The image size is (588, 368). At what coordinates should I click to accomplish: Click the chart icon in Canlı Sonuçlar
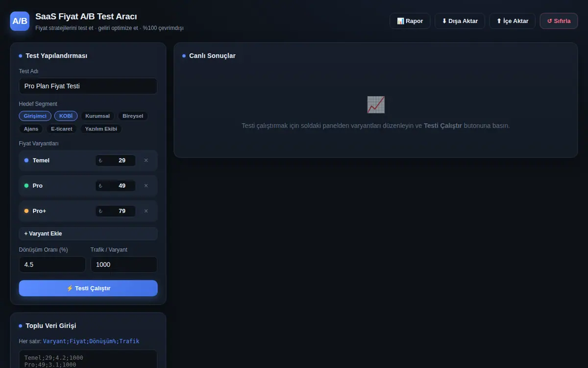point(376,105)
